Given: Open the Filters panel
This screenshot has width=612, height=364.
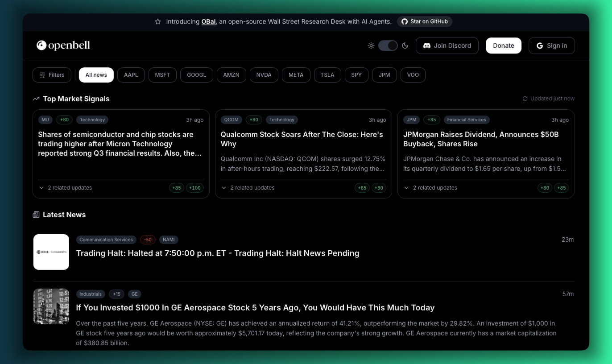Looking at the screenshot, I should pos(52,75).
